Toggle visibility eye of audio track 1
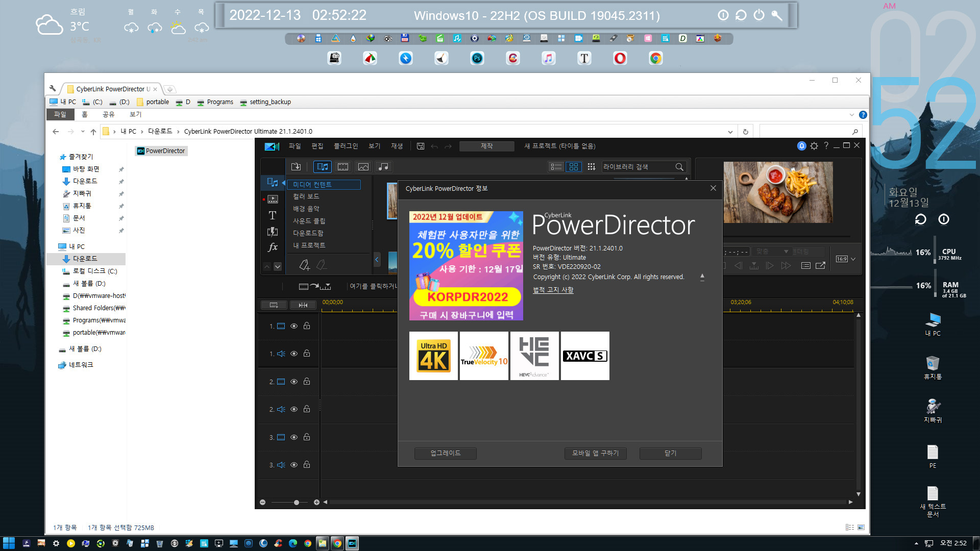Image resolution: width=980 pixels, height=551 pixels. point(294,354)
